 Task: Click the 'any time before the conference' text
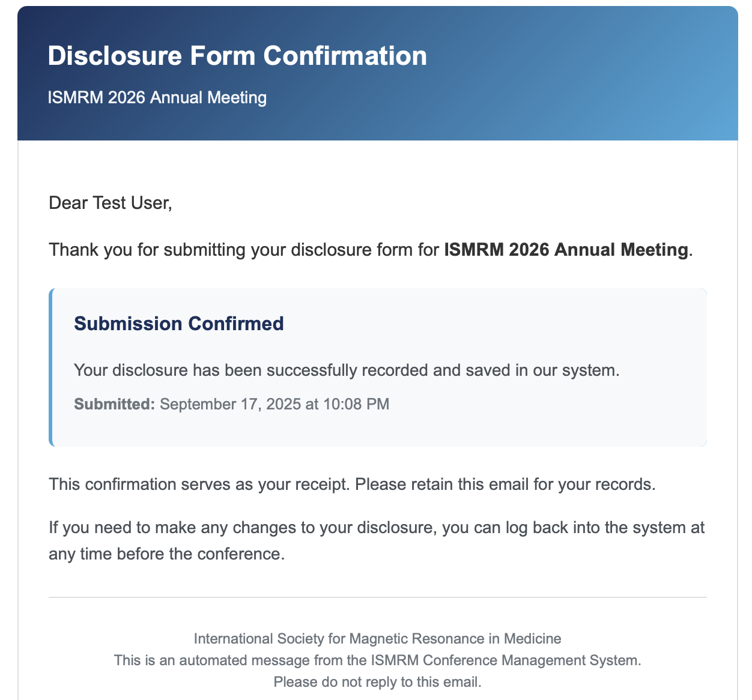pyautogui.click(x=166, y=554)
